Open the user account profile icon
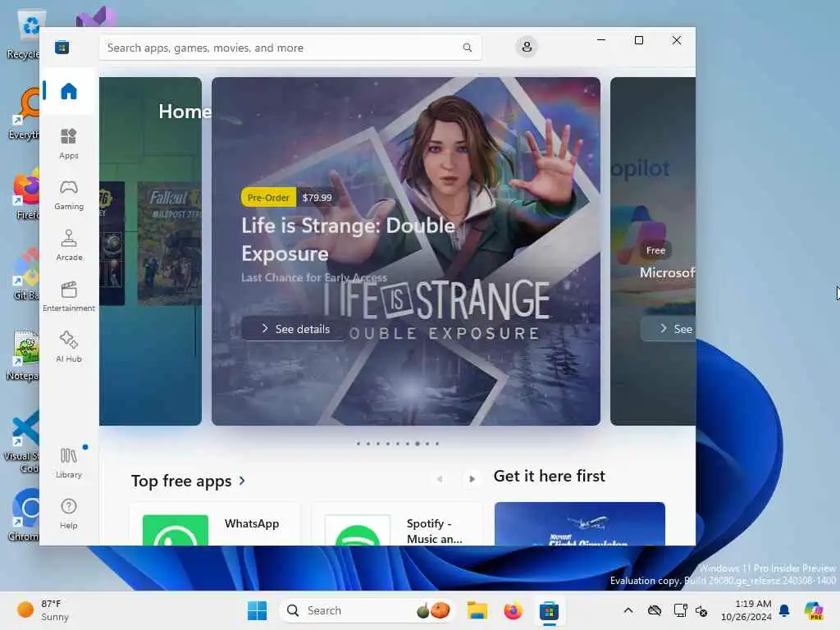Image resolution: width=840 pixels, height=630 pixels. click(x=527, y=47)
